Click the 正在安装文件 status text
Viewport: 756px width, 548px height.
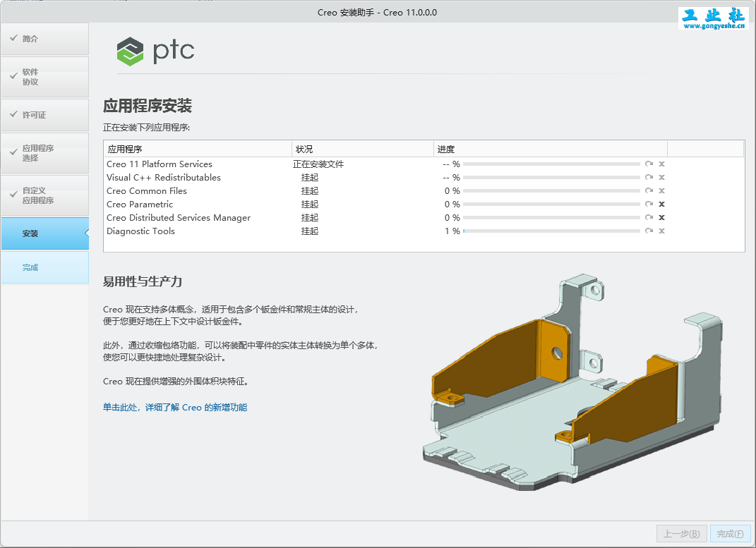318,164
